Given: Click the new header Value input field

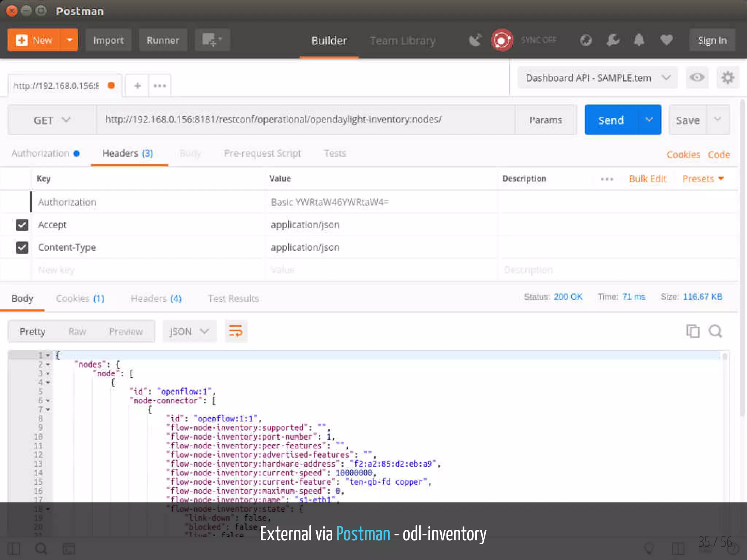Looking at the screenshot, I should point(382,270).
